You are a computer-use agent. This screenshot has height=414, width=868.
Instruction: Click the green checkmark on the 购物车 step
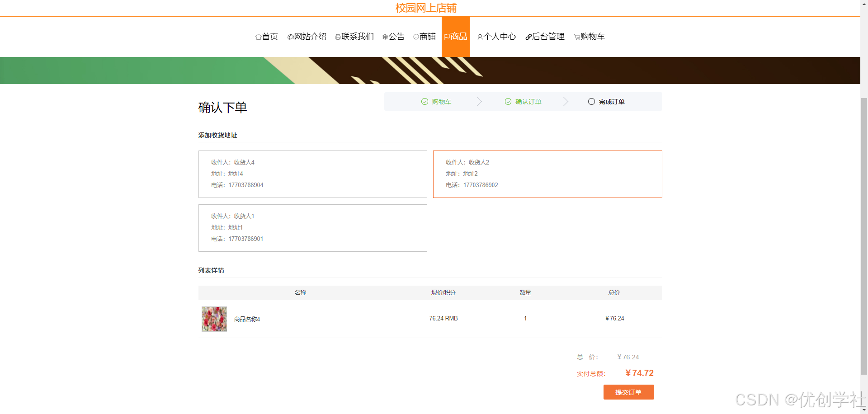pos(424,101)
